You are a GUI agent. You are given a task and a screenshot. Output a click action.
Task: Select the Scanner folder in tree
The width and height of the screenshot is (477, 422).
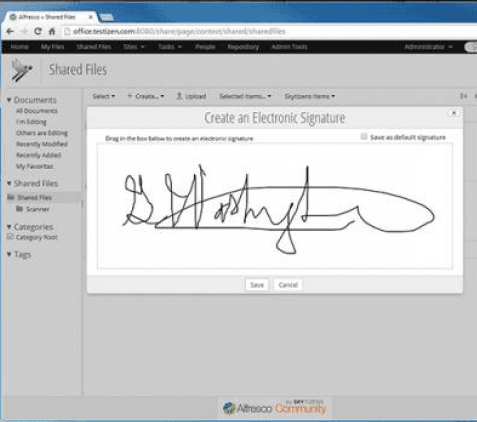[x=38, y=209]
